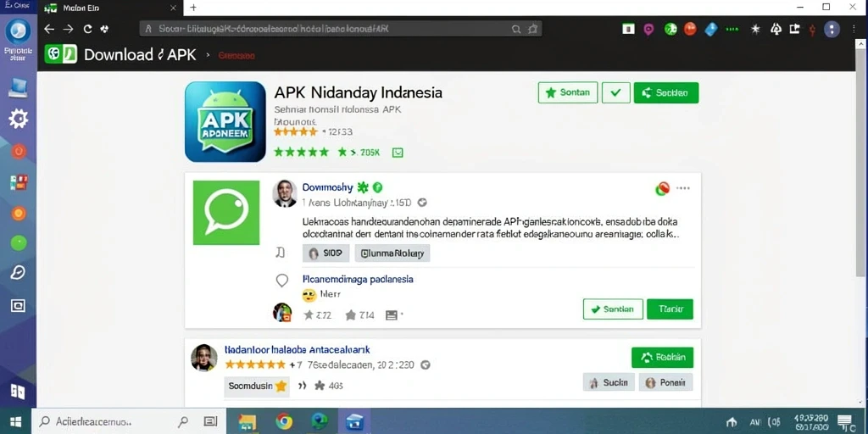Viewport: 868px width, 434px height.
Task: Open the Windows Start button
Action: 15,422
